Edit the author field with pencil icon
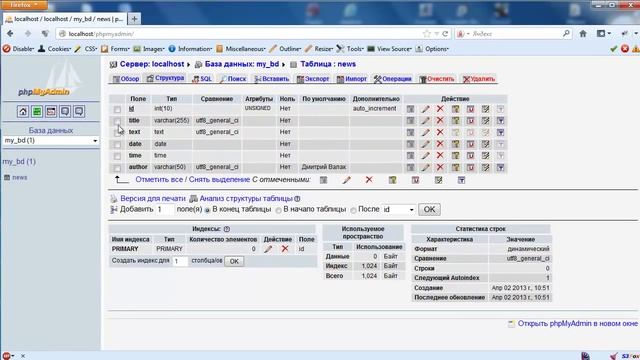Viewport: 640px width, 360px height. tap(425, 167)
